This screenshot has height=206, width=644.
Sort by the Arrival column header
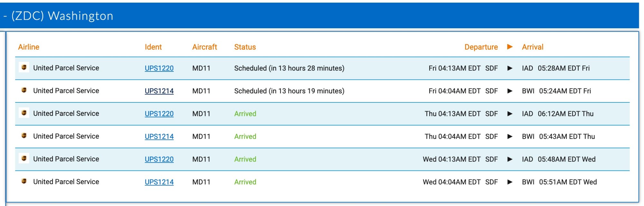tap(533, 47)
